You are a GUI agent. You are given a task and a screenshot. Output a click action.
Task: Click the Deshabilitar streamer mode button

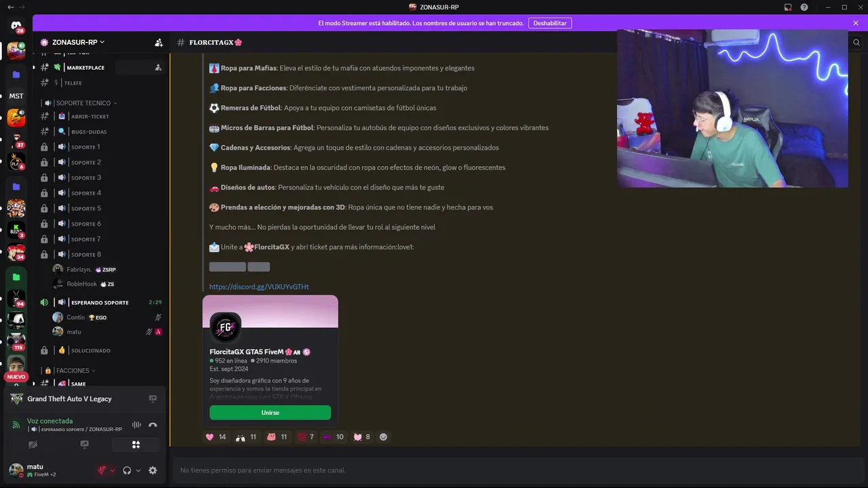(x=550, y=23)
